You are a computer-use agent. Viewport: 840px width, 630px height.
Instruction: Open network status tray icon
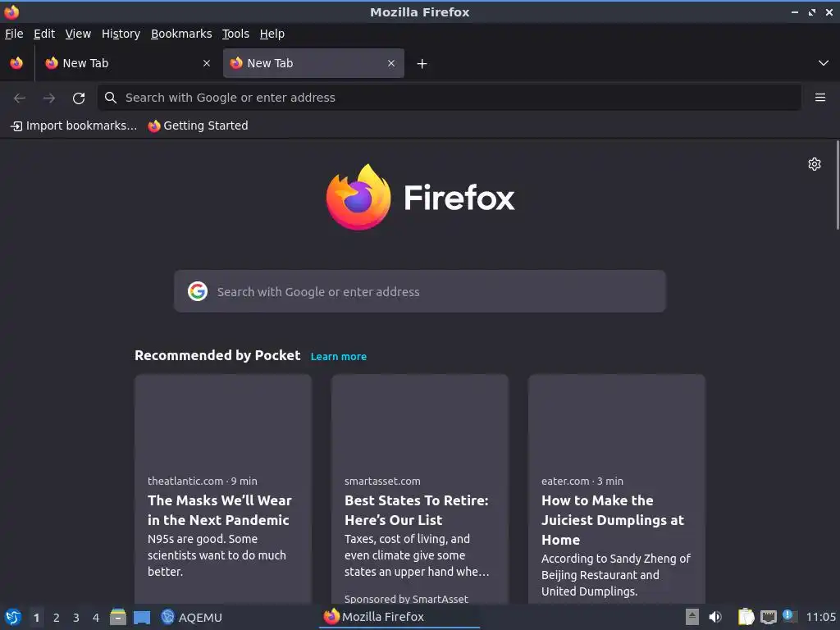768,617
